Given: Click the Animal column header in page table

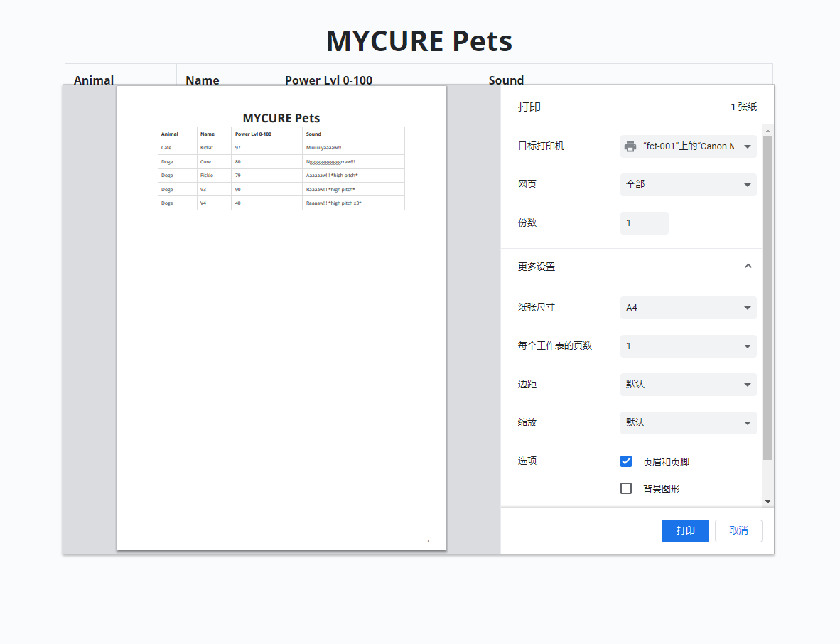Looking at the screenshot, I should [x=94, y=80].
